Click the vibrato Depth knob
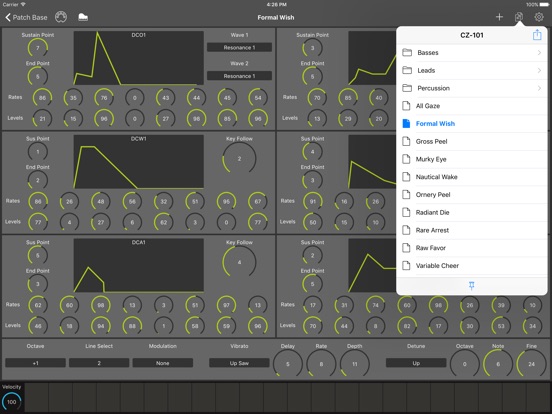The image size is (552, 414). tap(355, 364)
